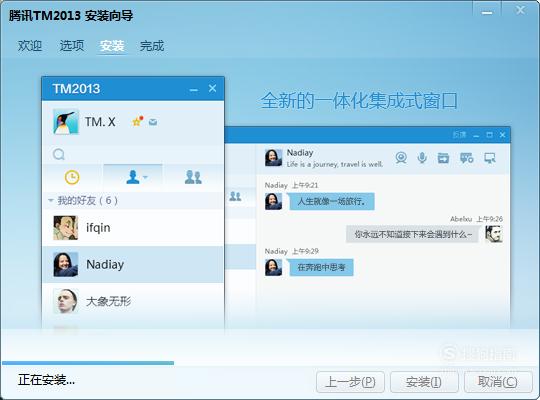Click the 上一步(P) back button
The width and height of the screenshot is (540, 400).
point(350,382)
